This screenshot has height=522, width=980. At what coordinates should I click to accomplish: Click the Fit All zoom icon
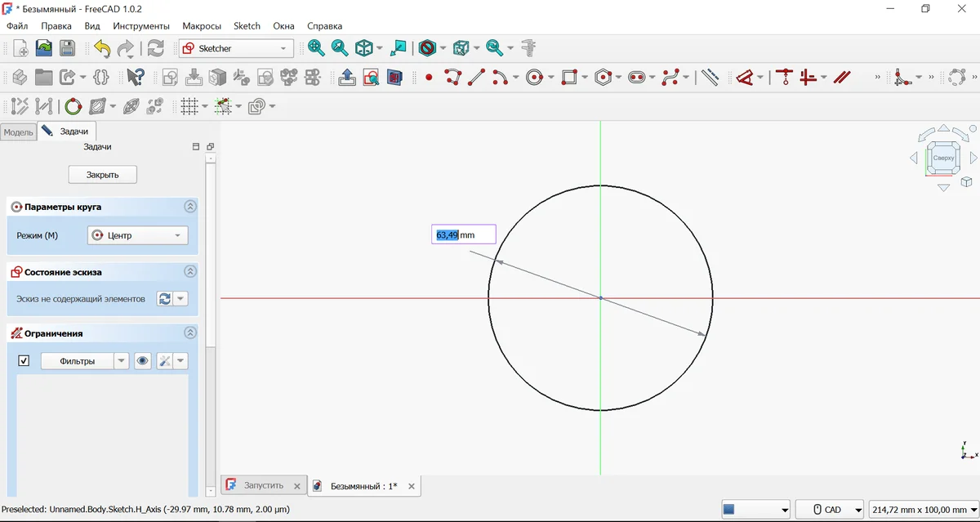(316, 49)
